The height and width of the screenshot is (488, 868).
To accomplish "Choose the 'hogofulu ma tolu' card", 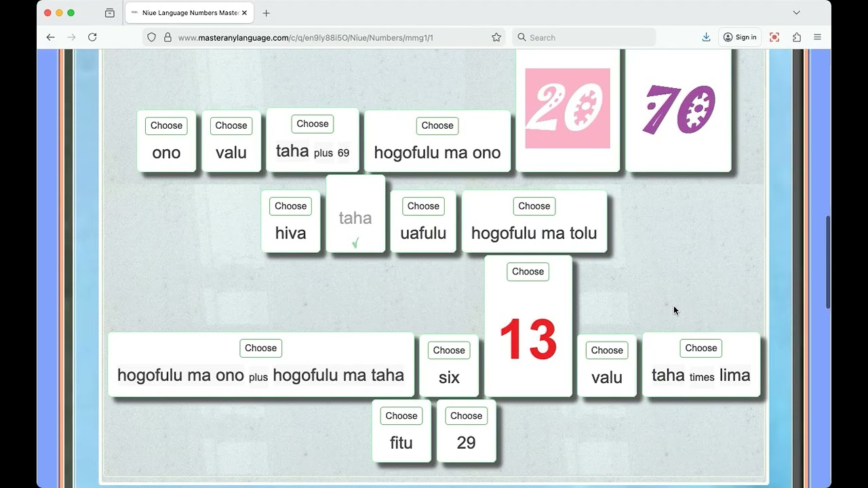I will [x=534, y=206].
